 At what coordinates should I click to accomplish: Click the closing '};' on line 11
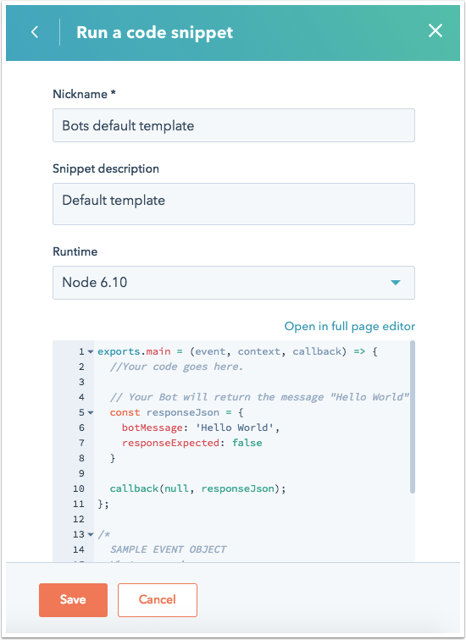tap(103, 504)
